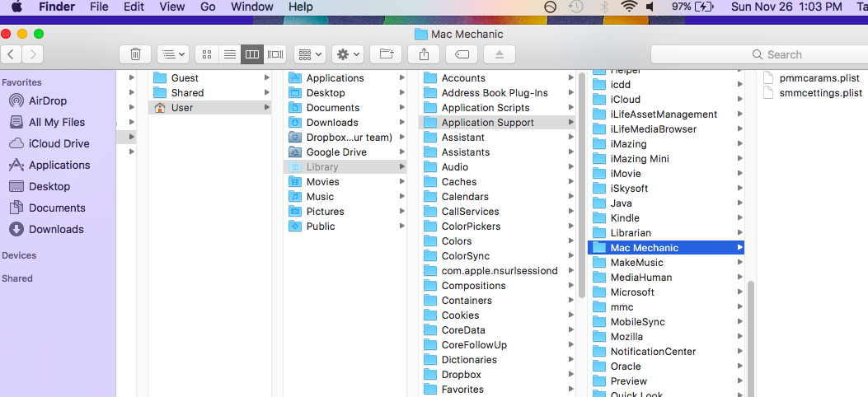868x397 pixels.
Task: Expand the iMovie folder arrow
Action: (740, 174)
